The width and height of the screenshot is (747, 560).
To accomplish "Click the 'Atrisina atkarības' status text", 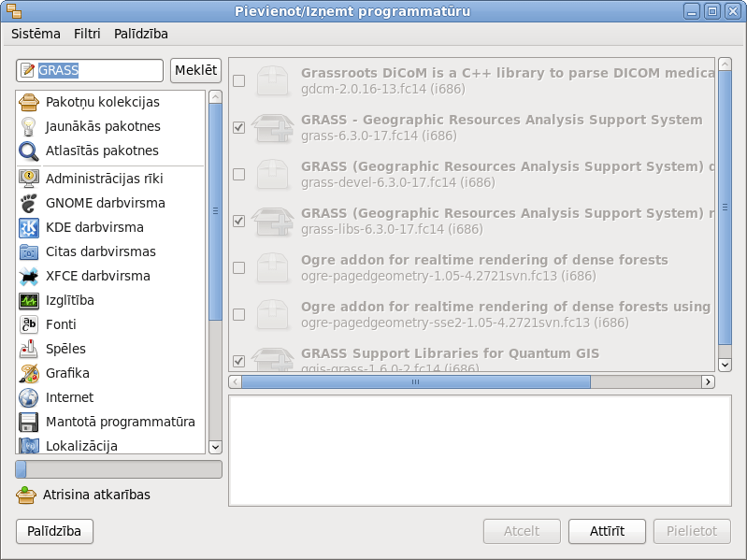I will click(x=96, y=495).
